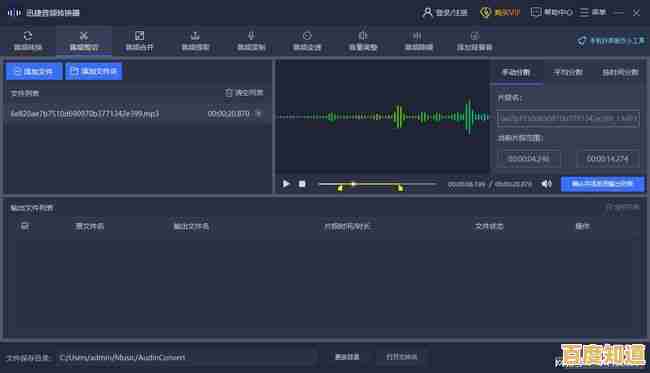Image resolution: width=650 pixels, height=373 pixels.
Task: Open the microphone recording tab
Action: coord(251,41)
